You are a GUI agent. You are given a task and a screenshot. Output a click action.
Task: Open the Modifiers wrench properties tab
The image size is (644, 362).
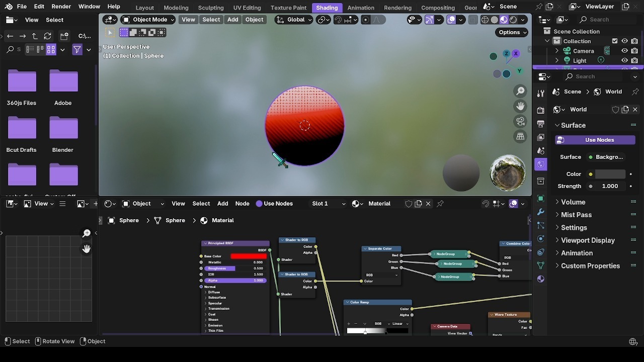[x=540, y=212]
